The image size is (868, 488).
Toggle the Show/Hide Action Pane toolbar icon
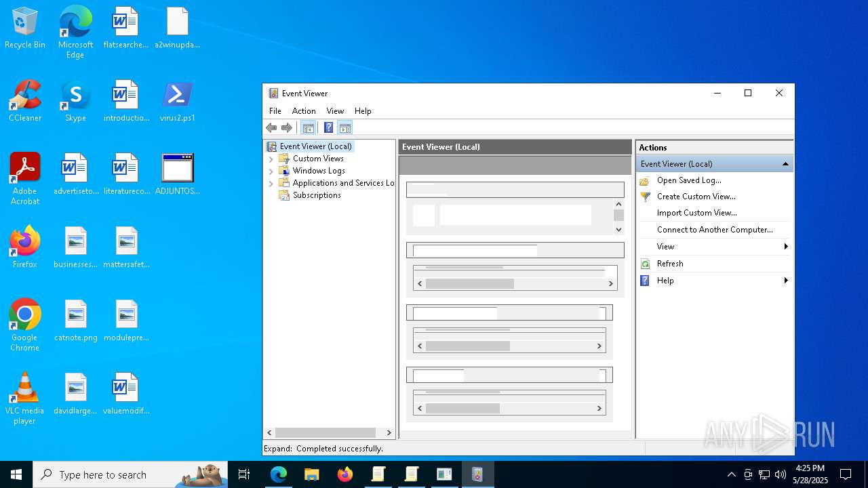(345, 127)
